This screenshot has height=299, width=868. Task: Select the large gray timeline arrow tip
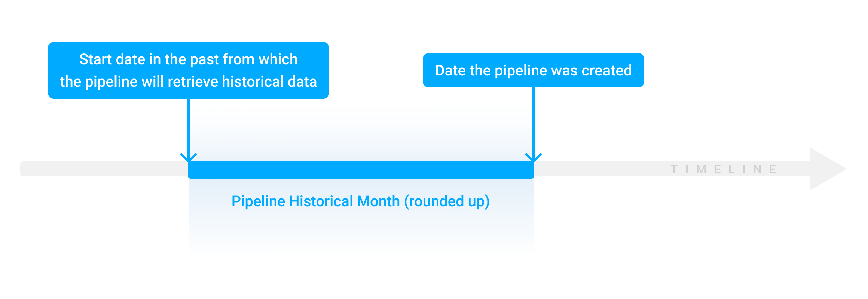828,169
